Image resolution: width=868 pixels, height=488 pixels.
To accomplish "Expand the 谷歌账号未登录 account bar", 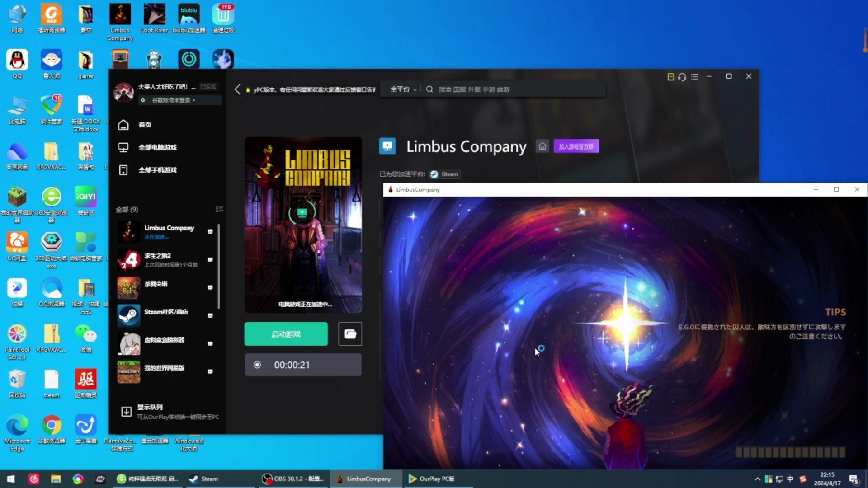I will pos(180,100).
